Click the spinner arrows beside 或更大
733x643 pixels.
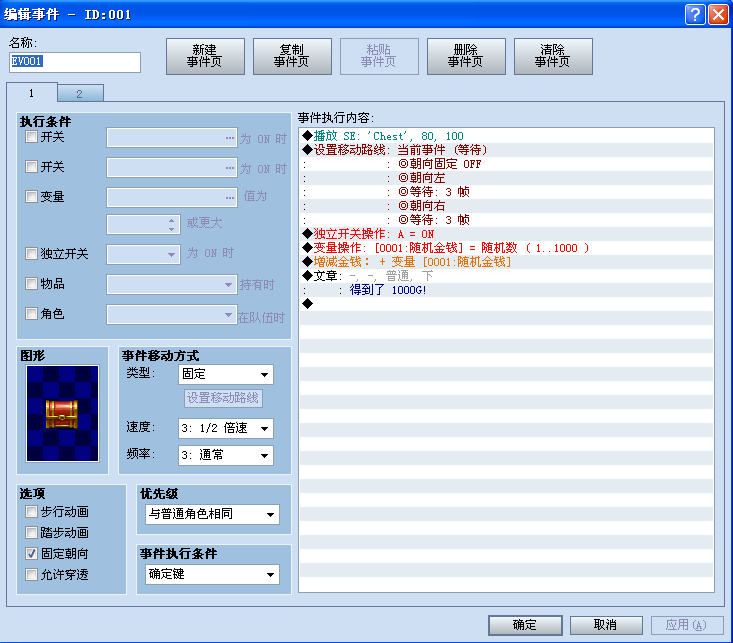(172, 224)
